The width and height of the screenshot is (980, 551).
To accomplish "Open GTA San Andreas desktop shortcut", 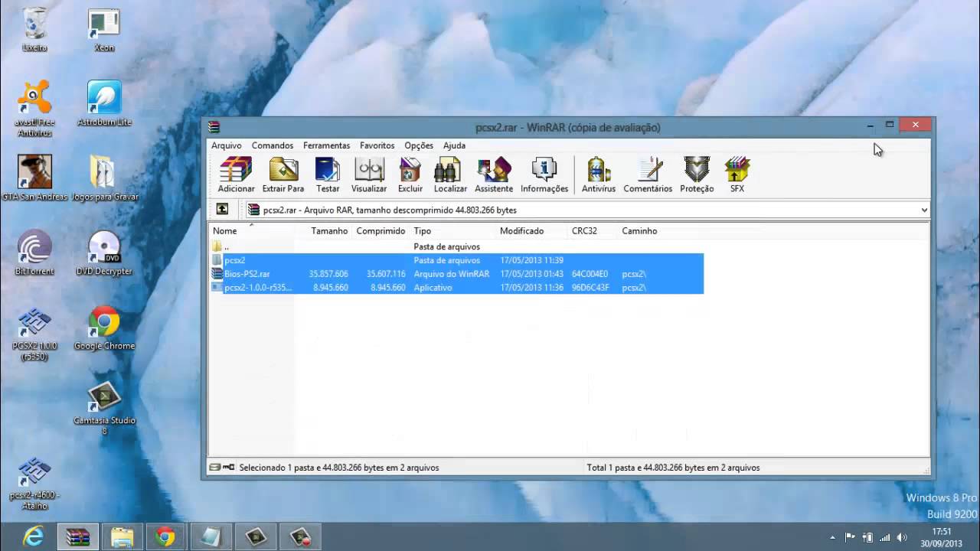I will 34,178.
